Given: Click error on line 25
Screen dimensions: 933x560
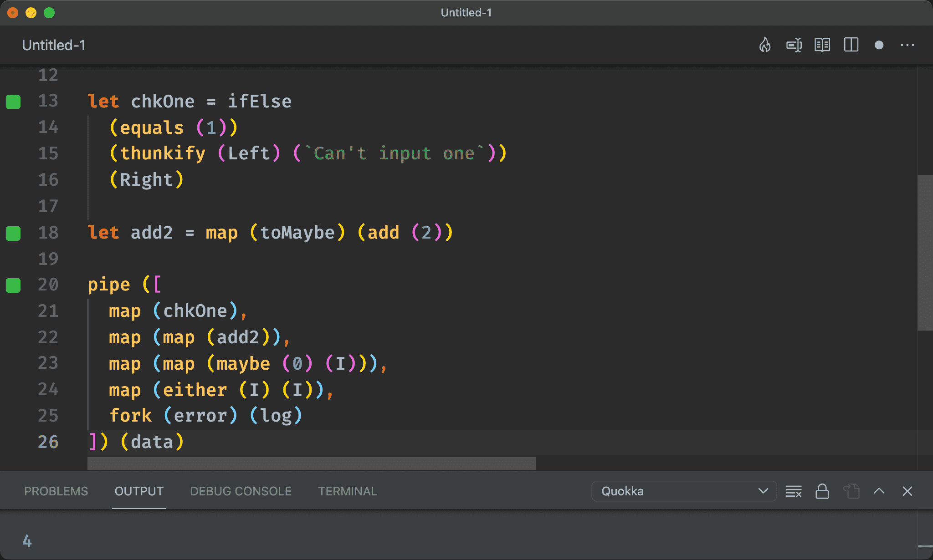Looking at the screenshot, I should pyautogui.click(x=200, y=416).
